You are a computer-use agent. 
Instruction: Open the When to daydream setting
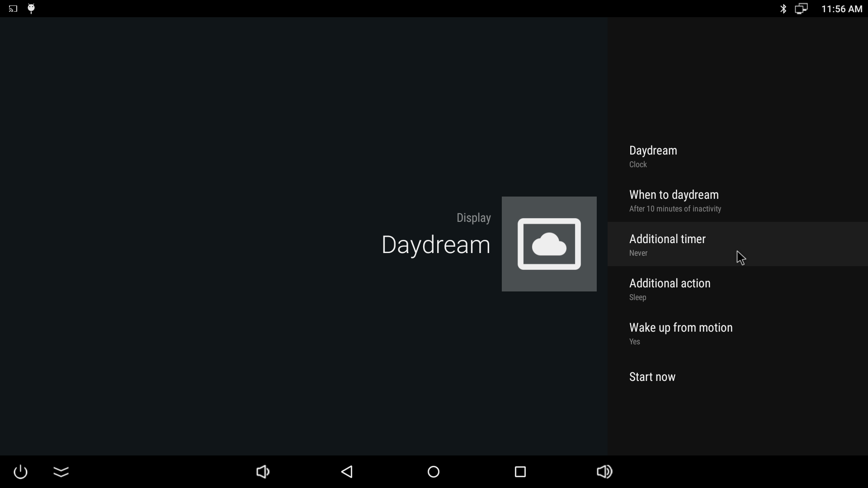click(x=738, y=201)
